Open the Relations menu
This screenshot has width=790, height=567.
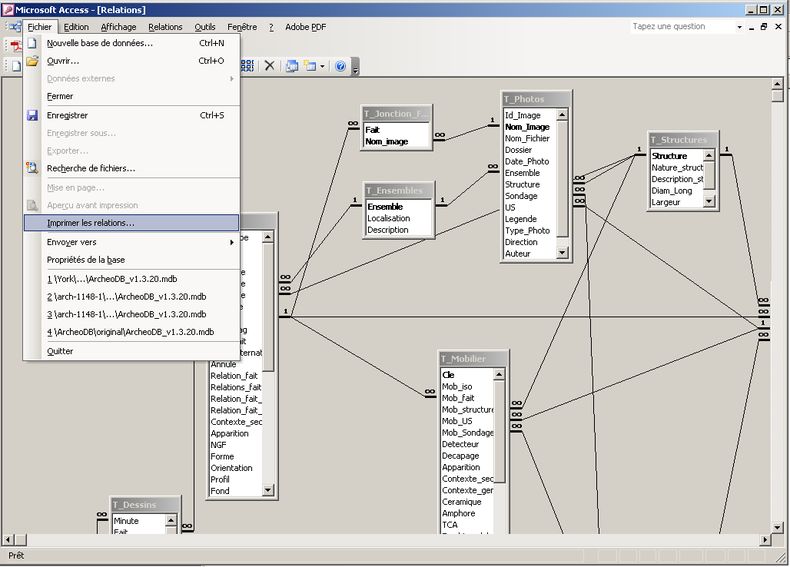[165, 27]
